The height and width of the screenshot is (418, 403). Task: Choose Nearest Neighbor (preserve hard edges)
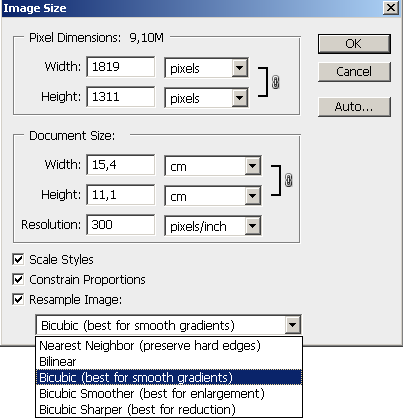coord(169,346)
